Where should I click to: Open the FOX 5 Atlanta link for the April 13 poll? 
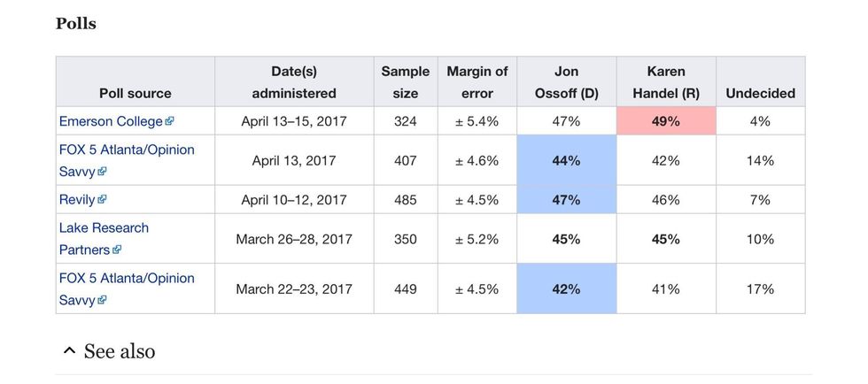(126, 150)
